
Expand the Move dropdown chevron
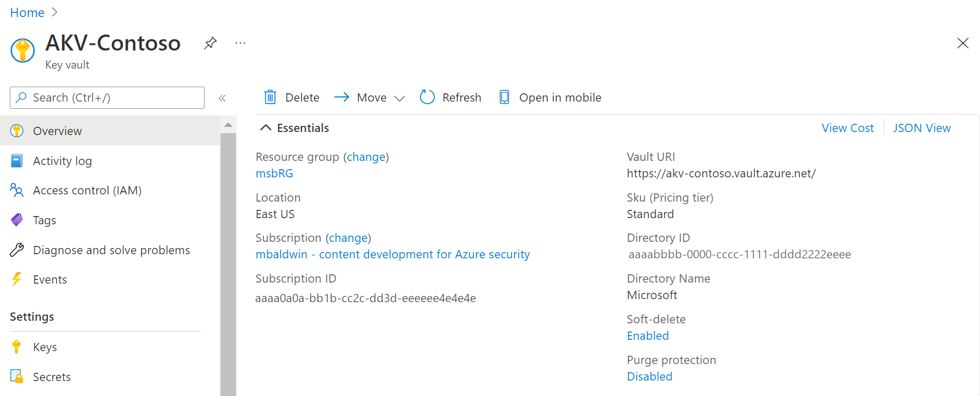[x=399, y=98]
